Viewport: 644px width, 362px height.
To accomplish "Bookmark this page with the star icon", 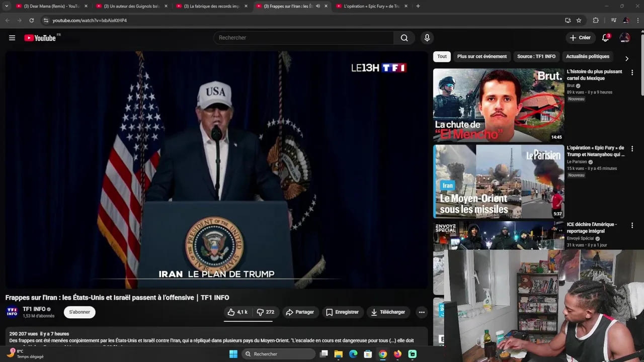I will 579,20.
